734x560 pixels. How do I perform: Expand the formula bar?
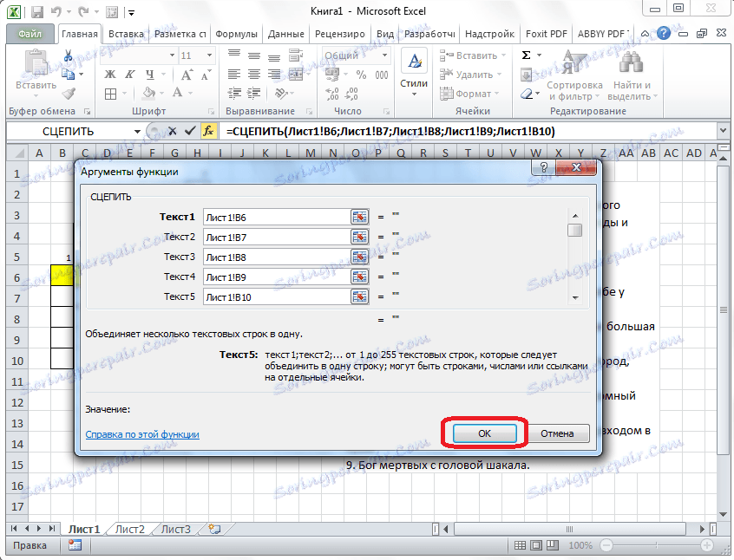(x=723, y=132)
